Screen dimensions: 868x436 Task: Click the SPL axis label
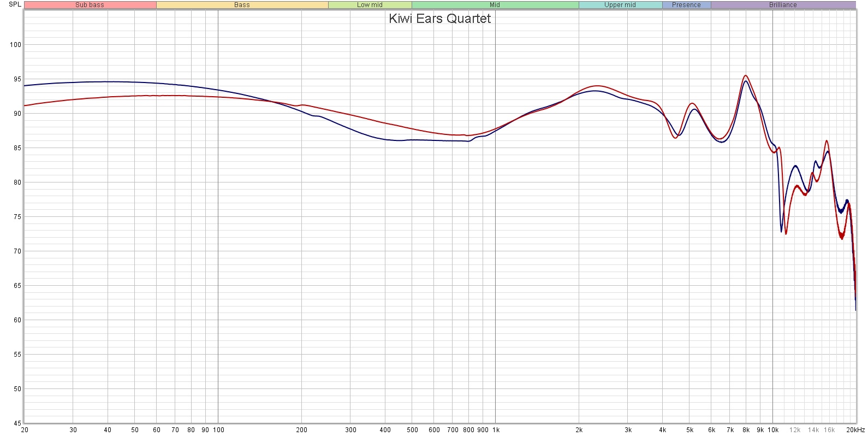click(15, 5)
